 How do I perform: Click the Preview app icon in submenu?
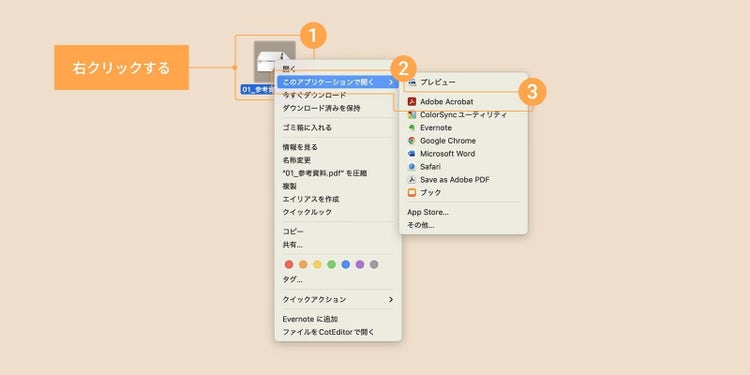click(x=412, y=82)
